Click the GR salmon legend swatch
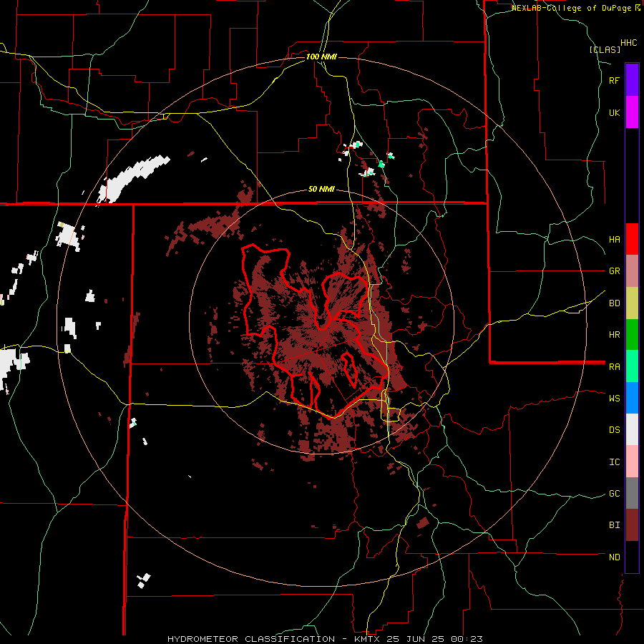644x644 pixels. [632, 270]
